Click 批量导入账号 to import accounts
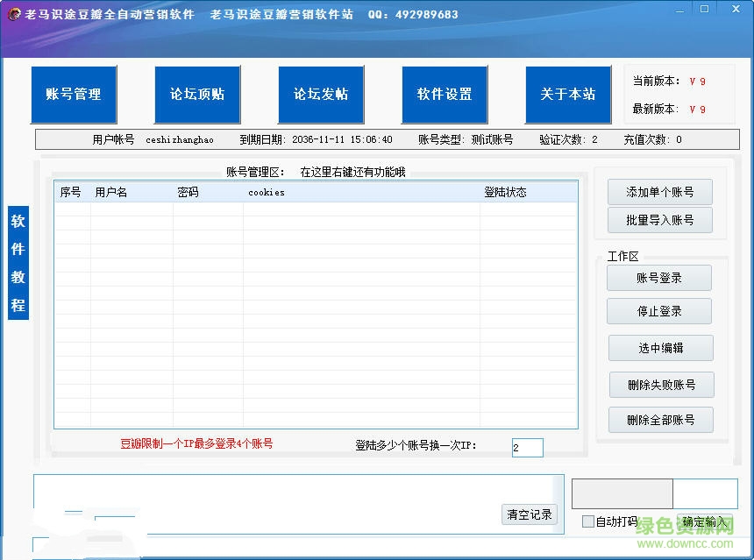This screenshot has height=560, width=754. coord(659,220)
